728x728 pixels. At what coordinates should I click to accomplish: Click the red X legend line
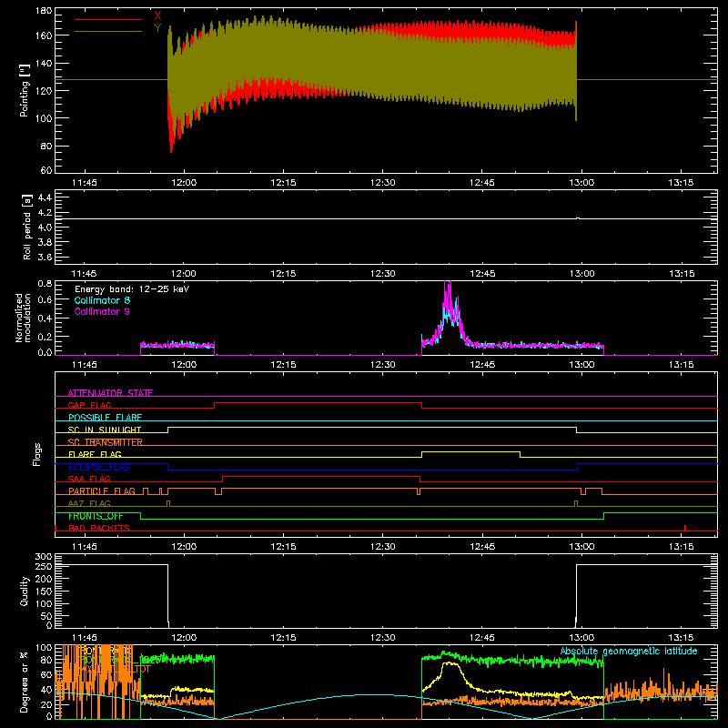pos(108,19)
